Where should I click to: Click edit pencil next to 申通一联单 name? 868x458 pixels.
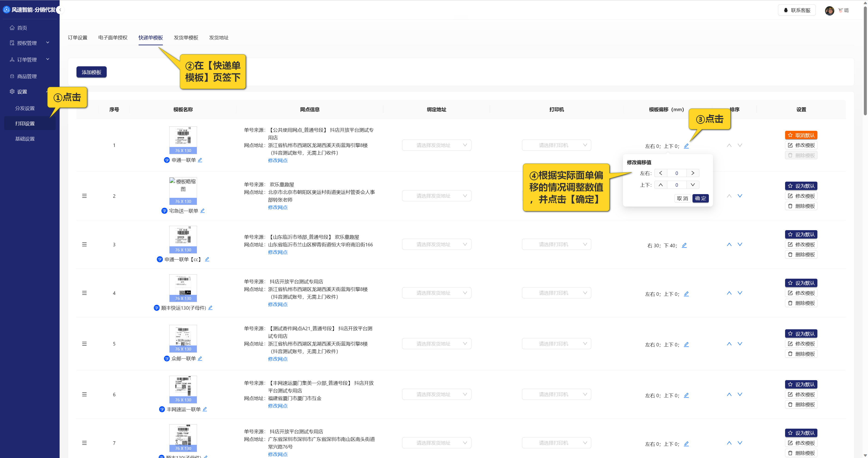click(x=200, y=160)
